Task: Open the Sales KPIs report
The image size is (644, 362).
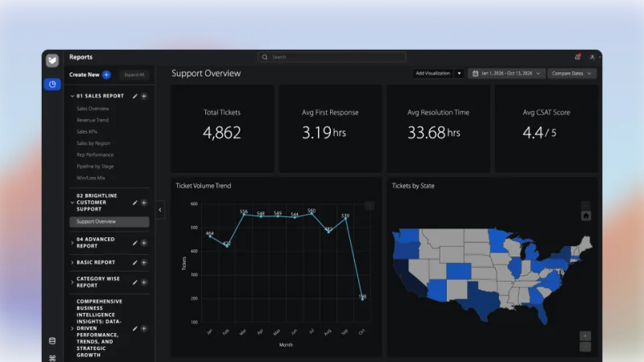Action: (87, 132)
